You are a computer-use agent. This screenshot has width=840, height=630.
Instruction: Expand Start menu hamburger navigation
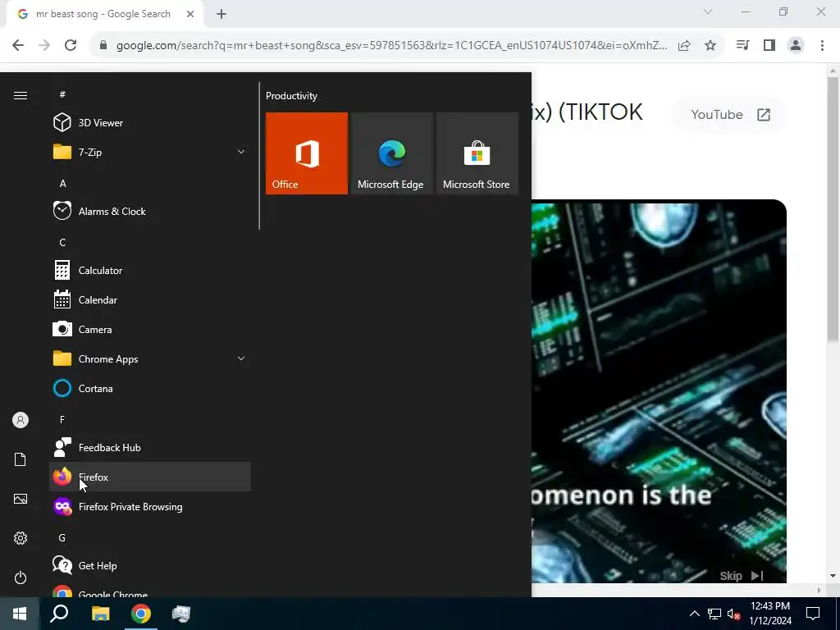[x=21, y=95]
